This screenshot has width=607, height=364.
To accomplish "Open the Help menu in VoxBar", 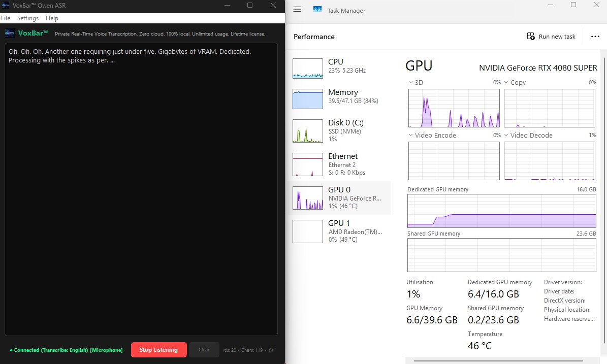I will 52,18.
